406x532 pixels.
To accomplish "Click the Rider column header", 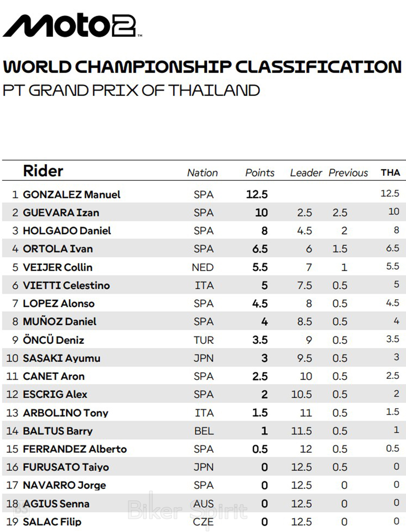I will click(43, 171).
